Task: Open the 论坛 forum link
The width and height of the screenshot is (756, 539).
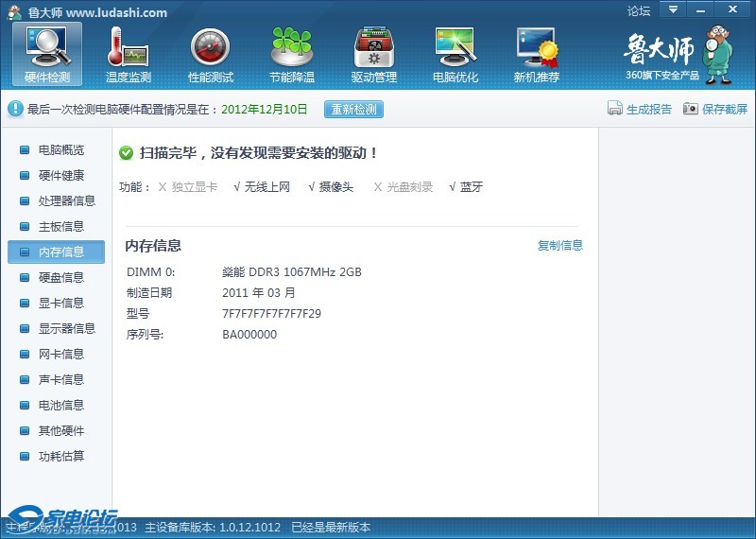Action: [x=639, y=11]
